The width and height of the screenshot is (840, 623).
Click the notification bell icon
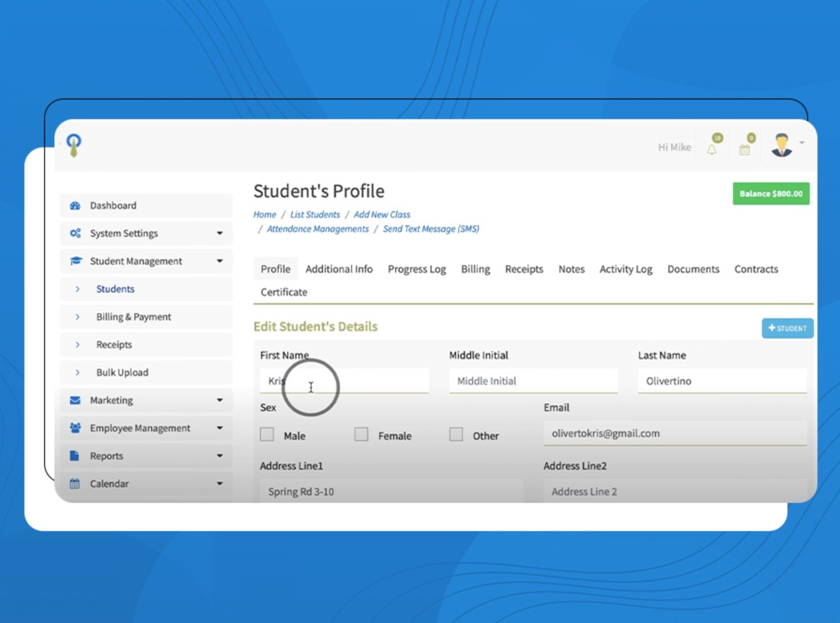(x=712, y=149)
